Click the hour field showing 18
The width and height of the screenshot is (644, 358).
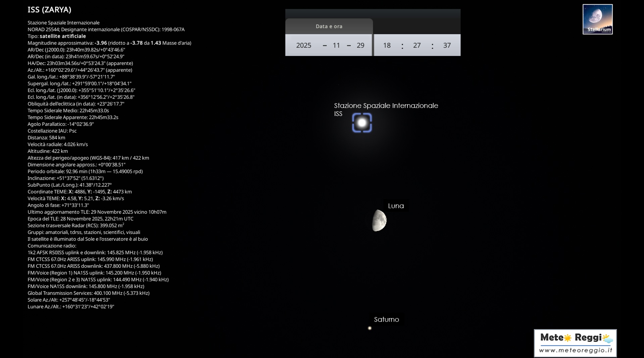click(387, 45)
